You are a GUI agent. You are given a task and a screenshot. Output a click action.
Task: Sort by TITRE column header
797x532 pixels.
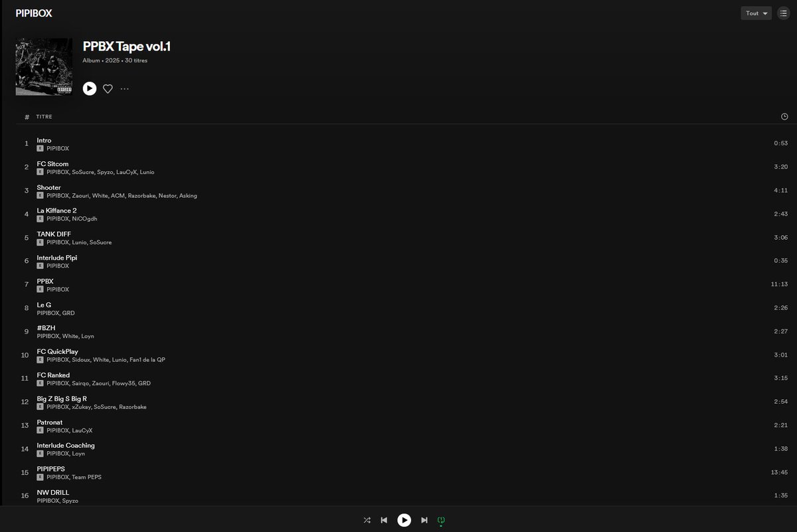pyautogui.click(x=44, y=117)
